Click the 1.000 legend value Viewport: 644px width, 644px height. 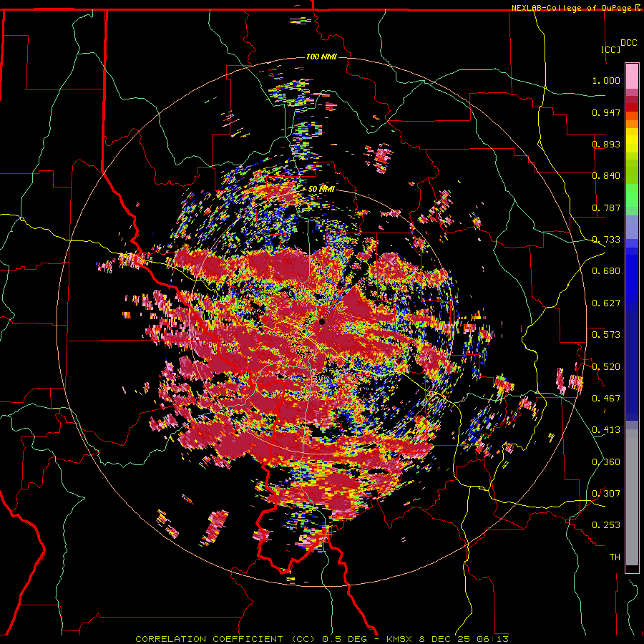(606, 80)
